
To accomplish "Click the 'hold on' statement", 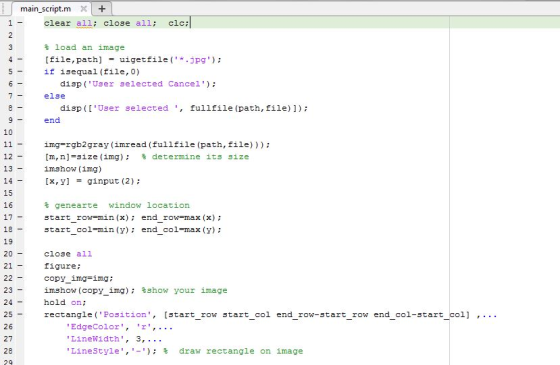I will click(x=65, y=302).
